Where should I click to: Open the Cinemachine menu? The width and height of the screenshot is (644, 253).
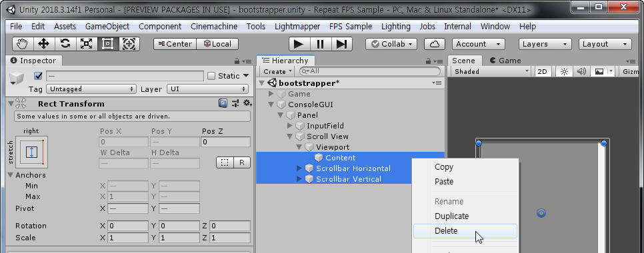(214, 26)
